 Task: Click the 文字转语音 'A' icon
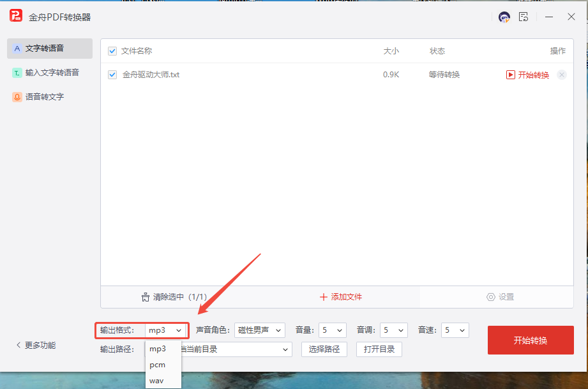17,49
